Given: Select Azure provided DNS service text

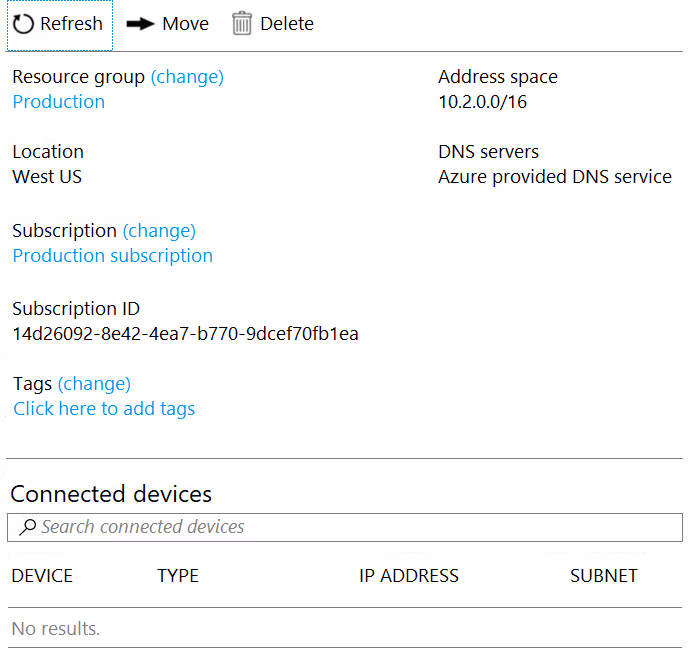Looking at the screenshot, I should click(555, 177).
